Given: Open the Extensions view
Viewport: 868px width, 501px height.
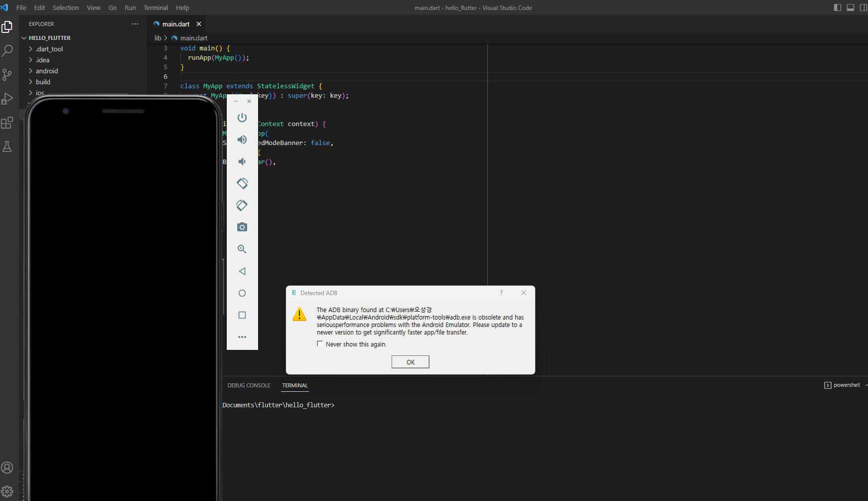Looking at the screenshot, I should pyautogui.click(x=7, y=123).
